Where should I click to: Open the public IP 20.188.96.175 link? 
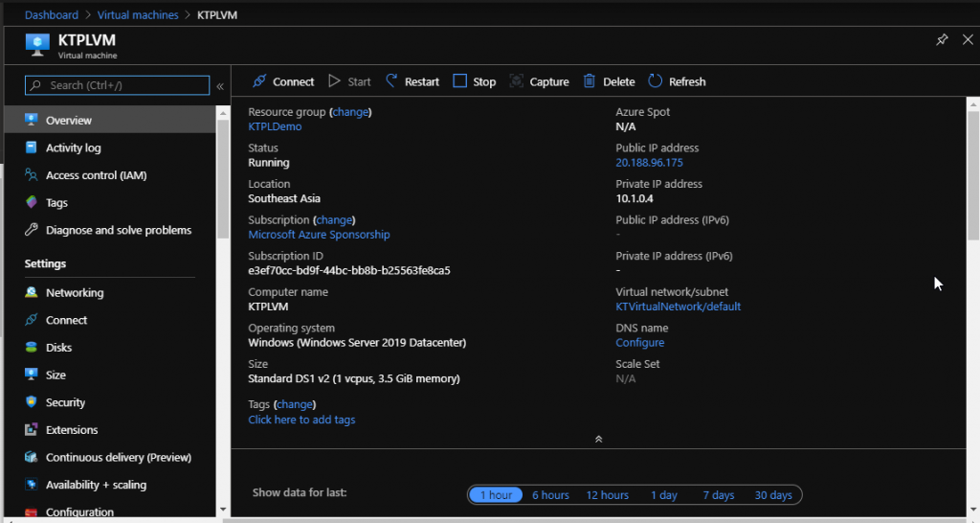pos(649,163)
